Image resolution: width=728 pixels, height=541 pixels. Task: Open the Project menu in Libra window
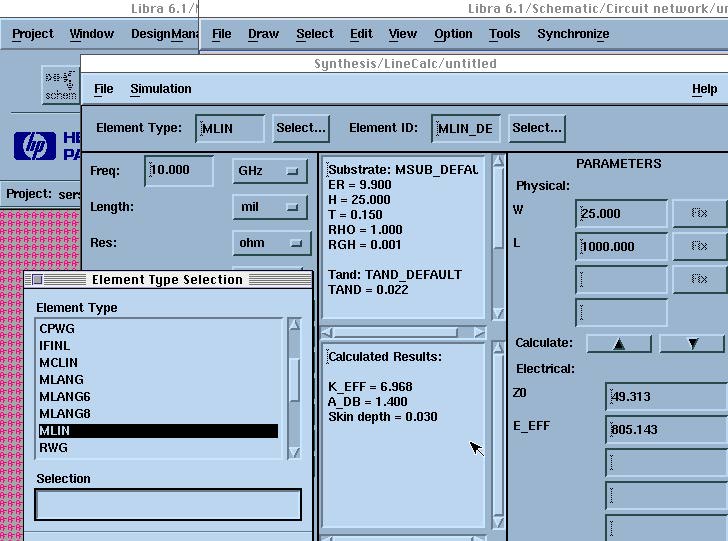32,34
